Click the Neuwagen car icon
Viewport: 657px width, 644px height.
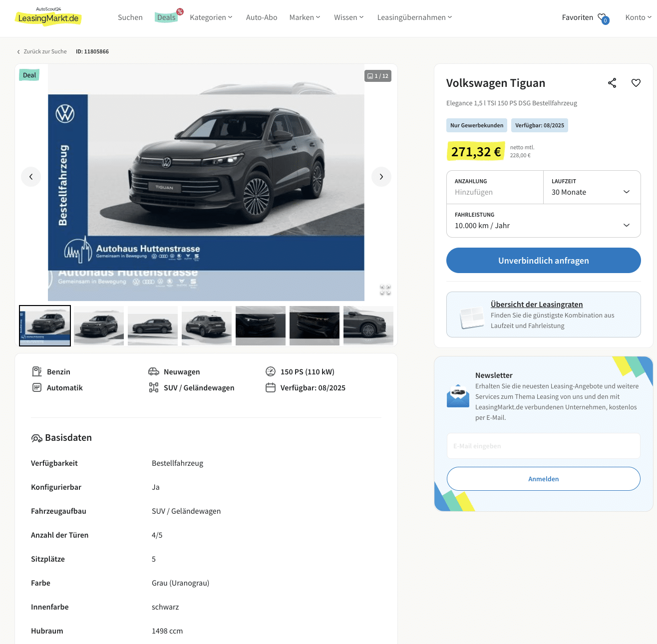(154, 371)
